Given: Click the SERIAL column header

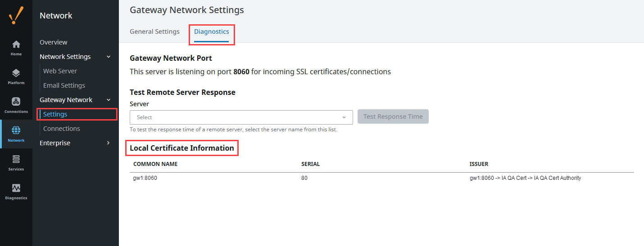Looking at the screenshot, I should [x=310, y=164].
